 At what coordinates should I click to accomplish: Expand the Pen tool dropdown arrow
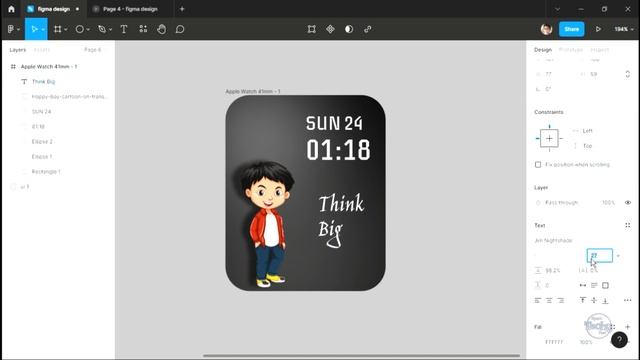pyautogui.click(x=110, y=29)
